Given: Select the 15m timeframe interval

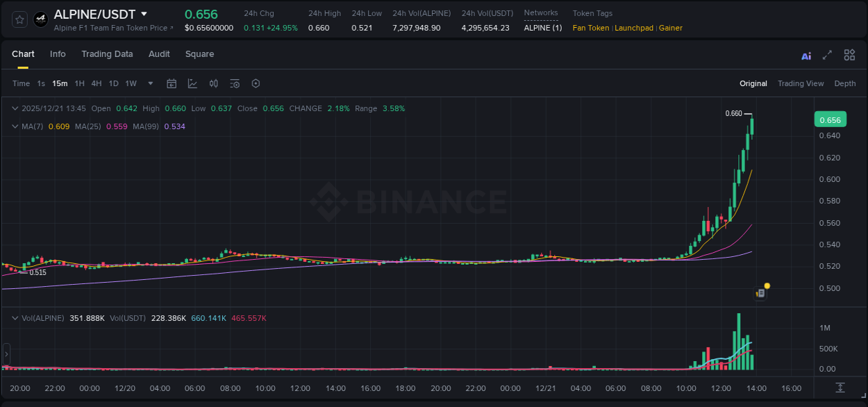Looking at the screenshot, I should coord(60,83).
